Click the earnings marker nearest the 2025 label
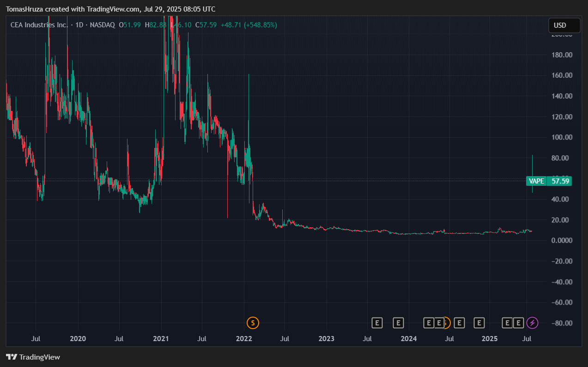The width and height of the screenshot is (588, 367). pyautogui.click(x=479, y=323)
